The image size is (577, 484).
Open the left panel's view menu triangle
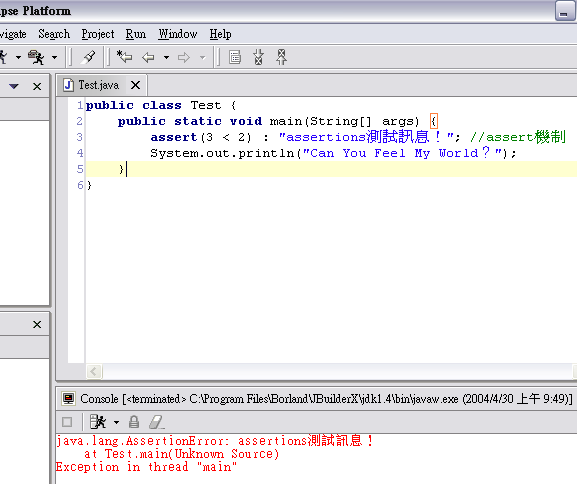(x=14, y=86)
